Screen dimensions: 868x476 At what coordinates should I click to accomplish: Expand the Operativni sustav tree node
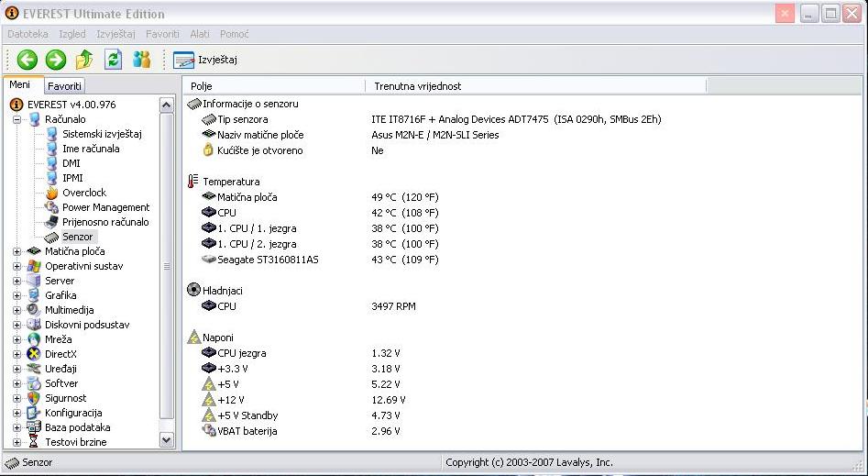[x=17, y=266]
